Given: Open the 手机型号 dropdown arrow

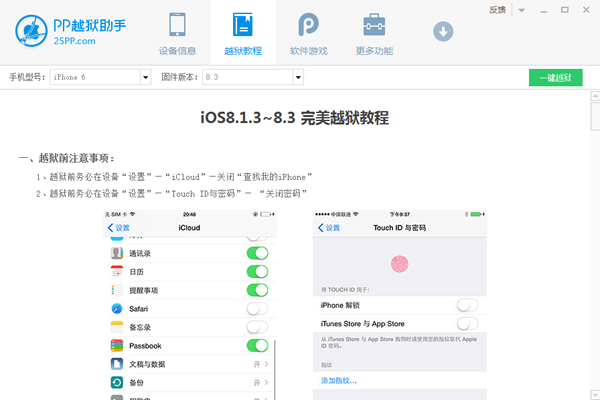Looking at the screenshot, I should 145,77.
